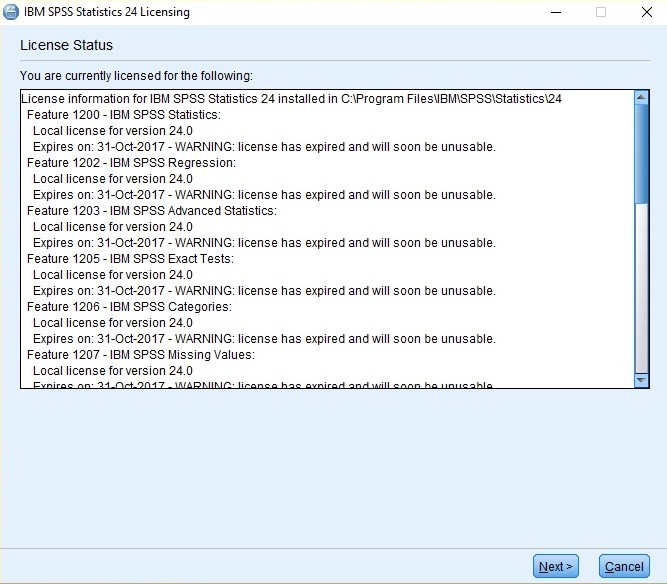Click the 'License Status' heading
The width and height of the screenshot is (667, 584).
[66, 45]
